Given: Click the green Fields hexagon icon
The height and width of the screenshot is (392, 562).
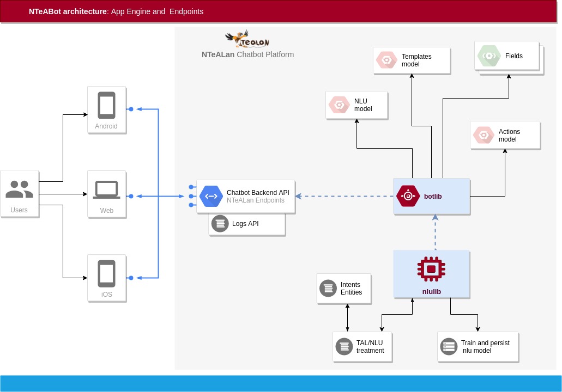Looking at the screenshot, I should 489,56.
